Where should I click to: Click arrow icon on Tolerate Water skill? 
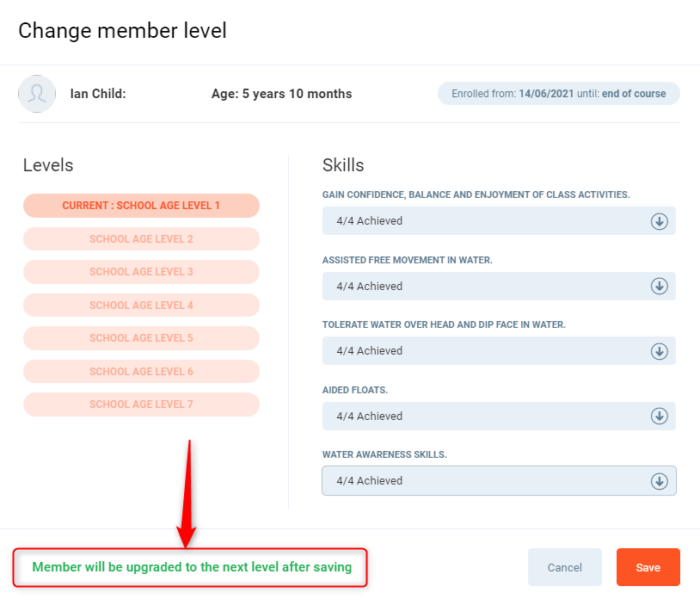pos(660,351)
